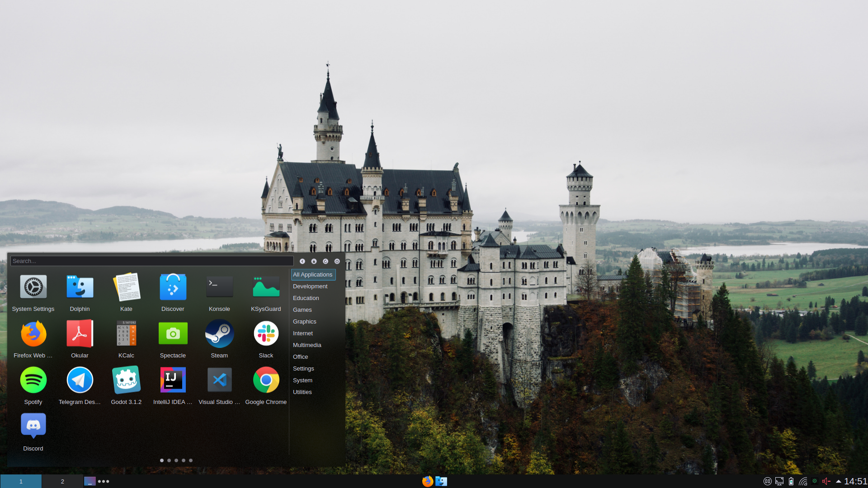Go to the first page dot indicator

click(162, 460)
